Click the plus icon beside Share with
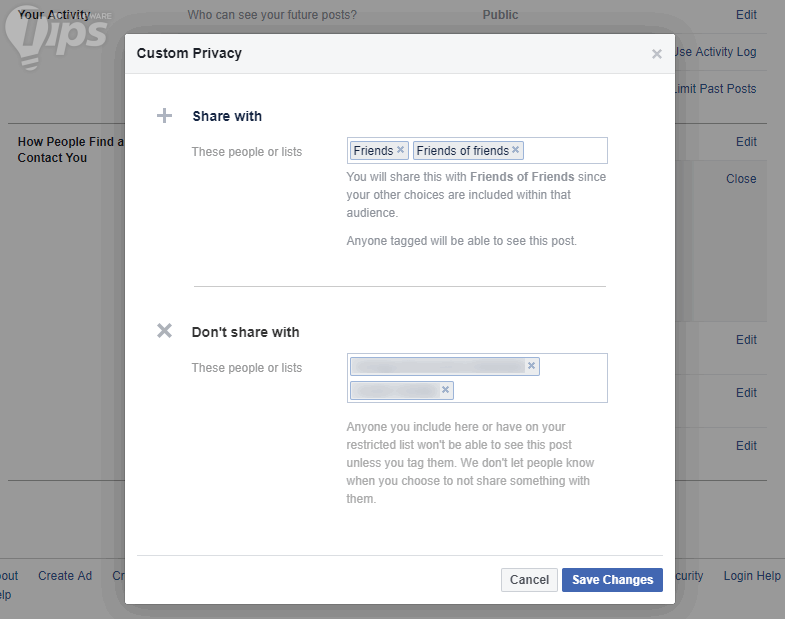Viewport: 785px width, 619px height. pyautogui.click(x=165, y=116)
